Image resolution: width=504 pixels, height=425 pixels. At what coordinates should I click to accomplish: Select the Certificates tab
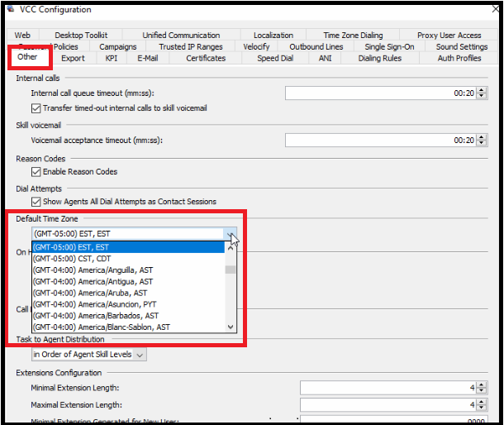point(206,58)
